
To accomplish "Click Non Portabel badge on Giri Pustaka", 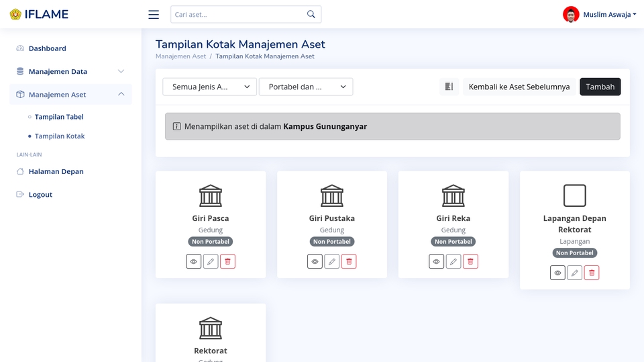I will tap(332, 242).
